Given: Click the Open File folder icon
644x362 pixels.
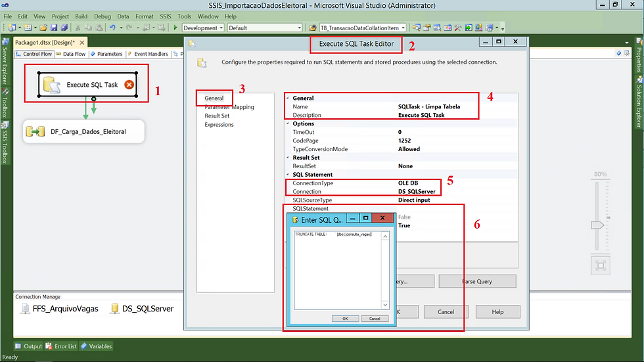Looking at the screenshot, I should click(43, 28).
